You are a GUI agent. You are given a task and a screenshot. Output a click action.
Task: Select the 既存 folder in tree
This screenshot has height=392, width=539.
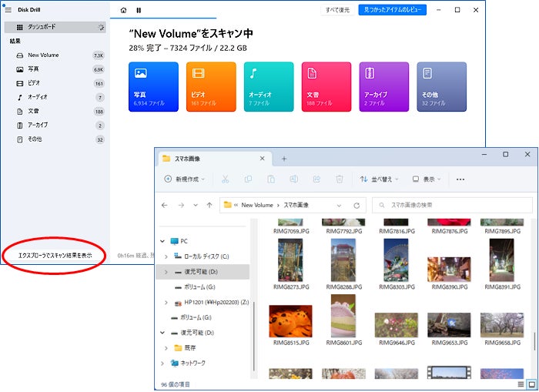tap(186, 348)
